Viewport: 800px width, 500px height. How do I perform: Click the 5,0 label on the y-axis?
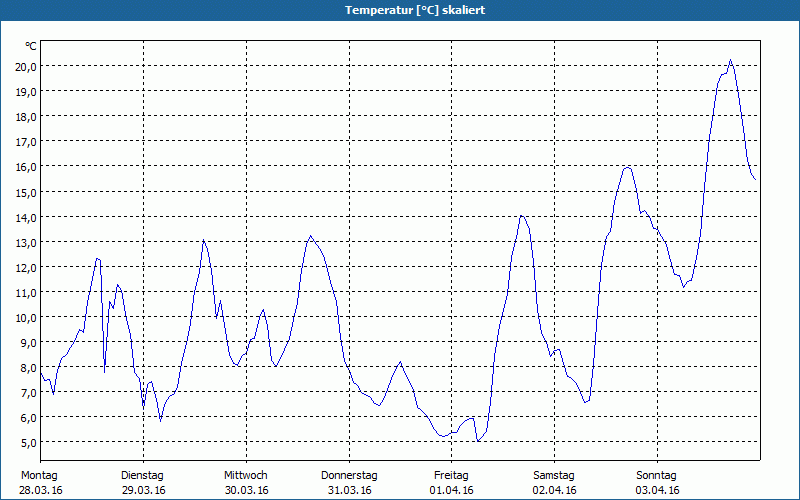[26, 442]
